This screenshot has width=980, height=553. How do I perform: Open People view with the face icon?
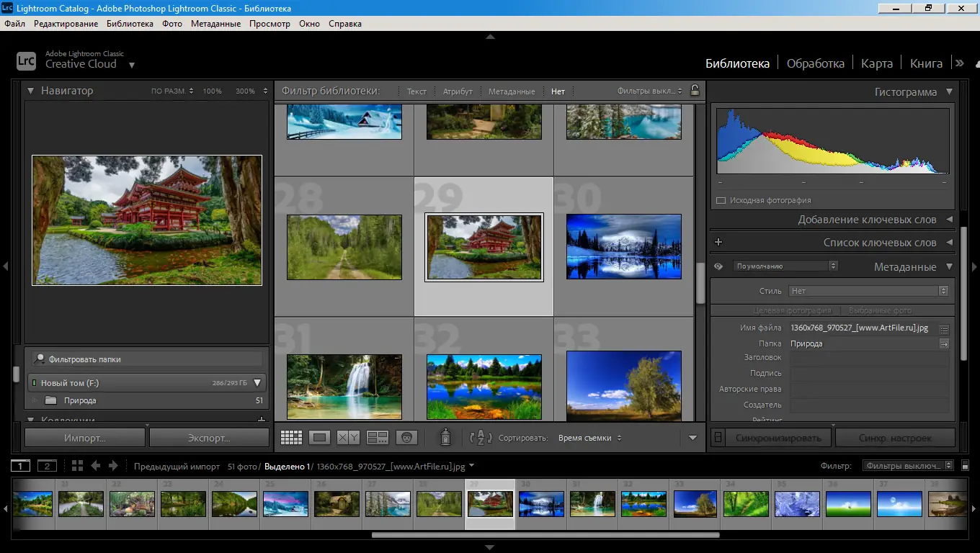click(406, 437)
